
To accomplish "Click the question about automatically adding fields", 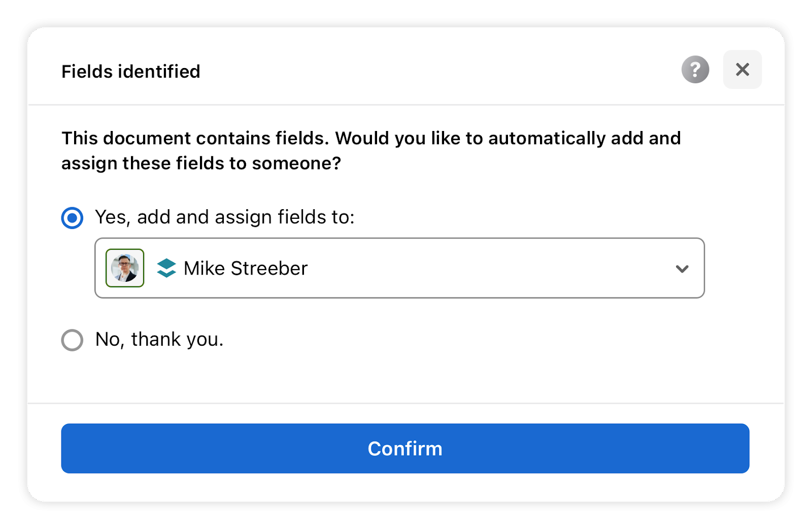I will coord(371,150).
